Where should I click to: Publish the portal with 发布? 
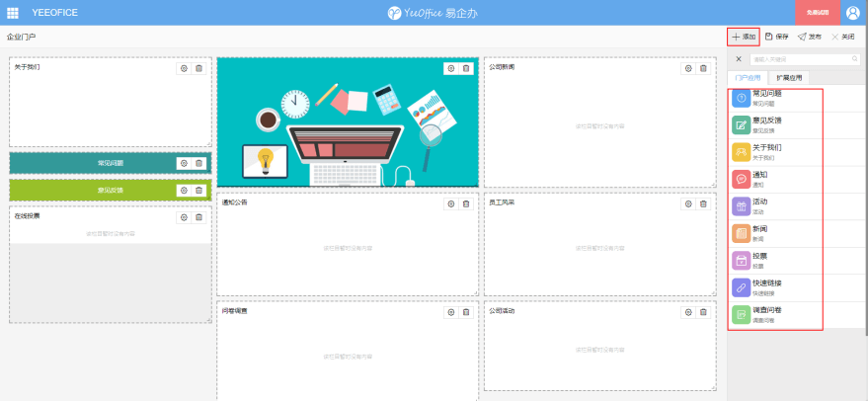pos(809,37)
